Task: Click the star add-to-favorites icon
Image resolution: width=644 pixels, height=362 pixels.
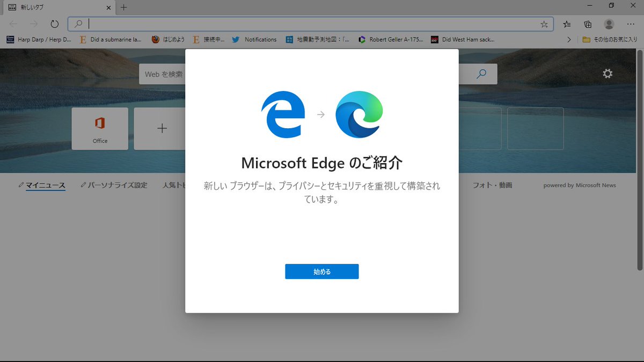Action: click(544, 24)
